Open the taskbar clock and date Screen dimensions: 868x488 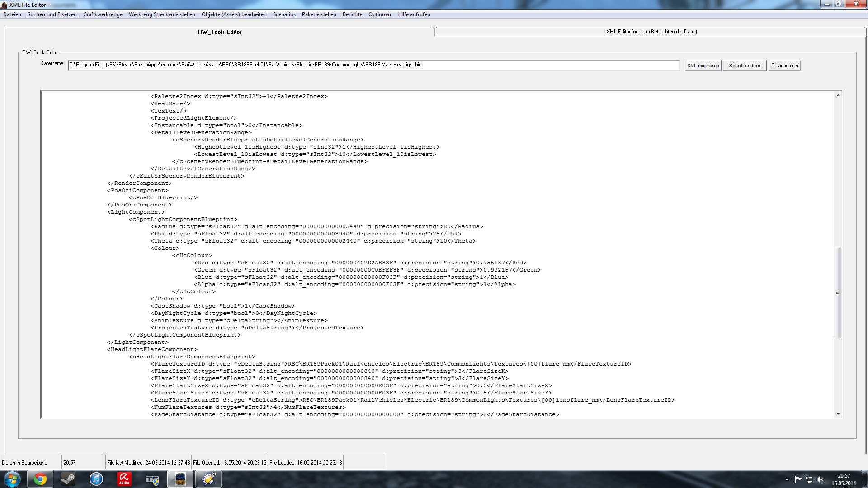point(844,479)
